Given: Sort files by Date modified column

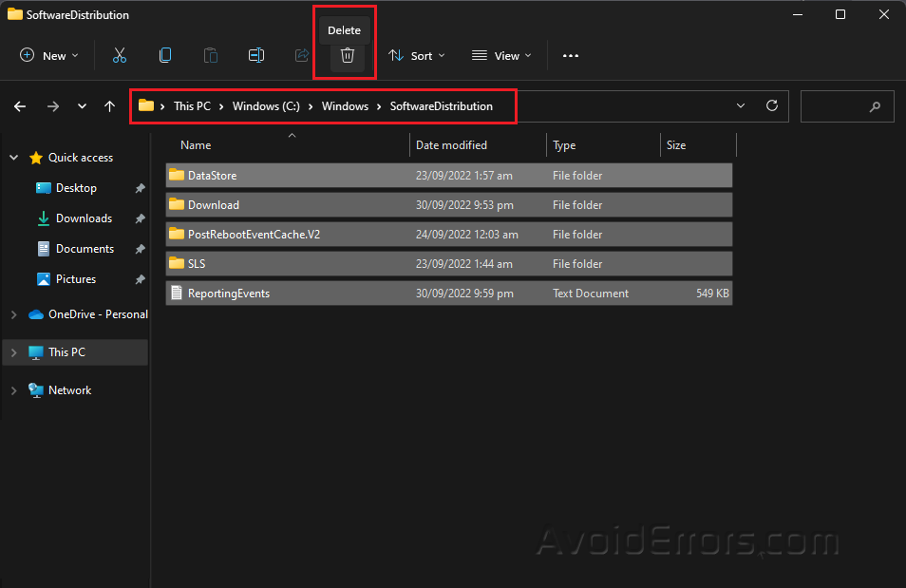Looking at the screenshot, I should coord(452,145).
